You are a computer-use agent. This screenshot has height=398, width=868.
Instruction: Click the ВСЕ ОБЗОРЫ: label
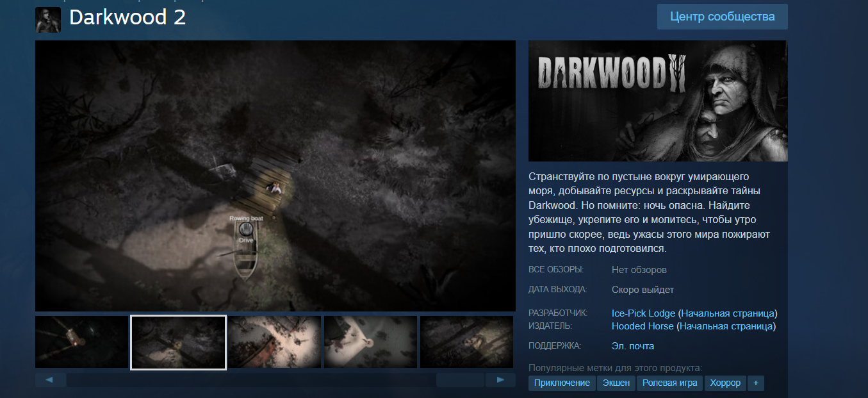point(556,270)
